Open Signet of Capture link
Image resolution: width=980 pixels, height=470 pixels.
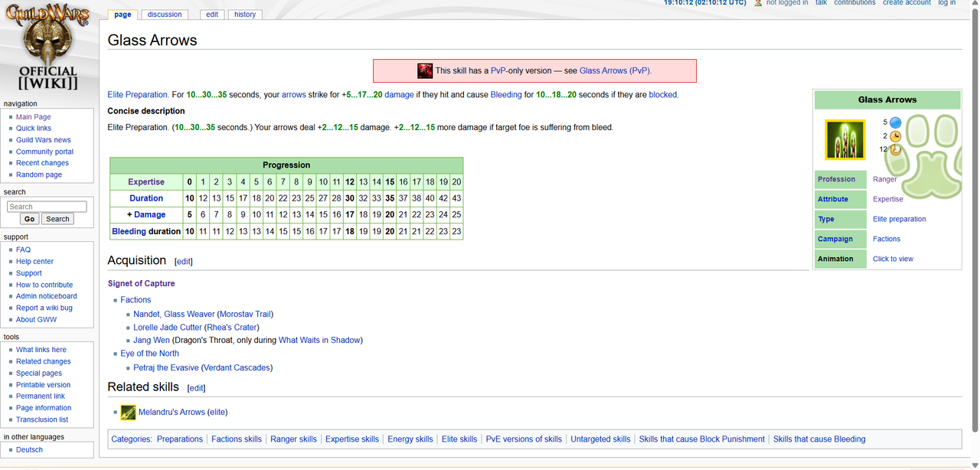tap(142, 283)
